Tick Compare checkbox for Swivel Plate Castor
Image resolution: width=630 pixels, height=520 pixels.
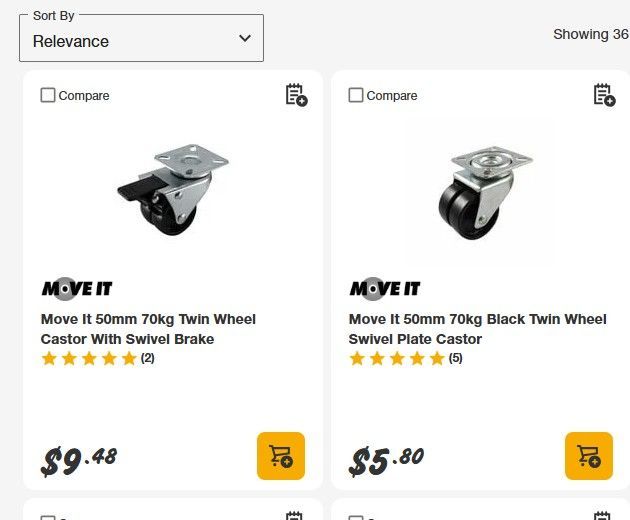point(356,95)
